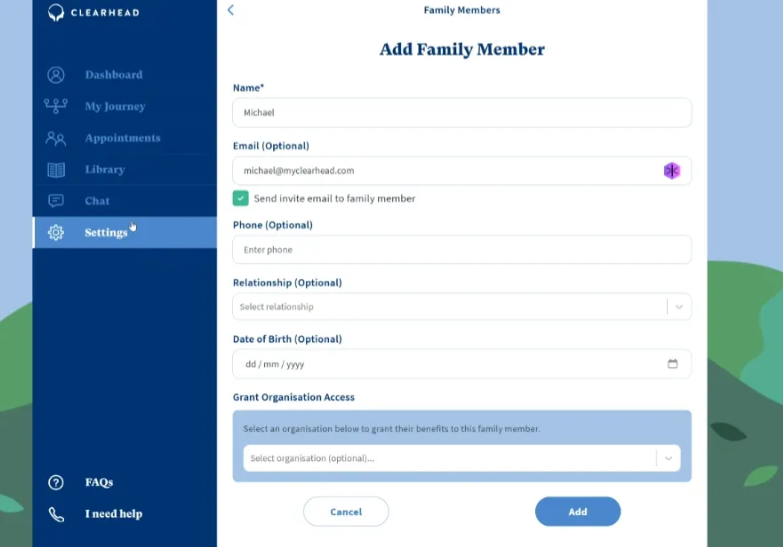Click the Phone (Optional) label
Image resolution: width=783 pixels, height=547 pixels.
pos(273,225)
